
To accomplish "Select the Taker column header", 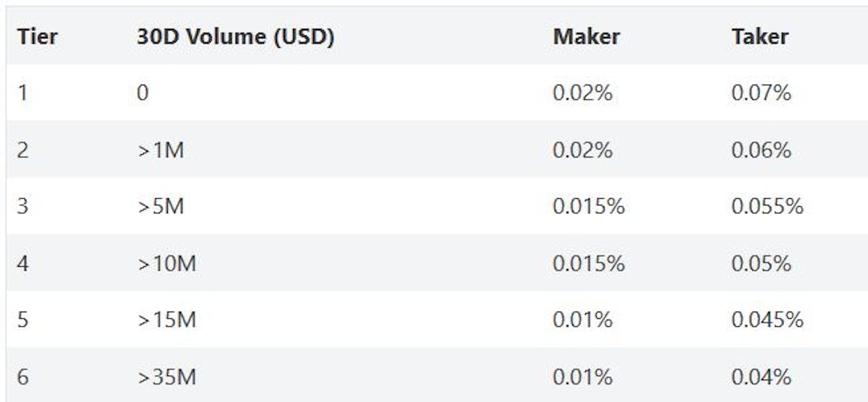I will 759,36.
